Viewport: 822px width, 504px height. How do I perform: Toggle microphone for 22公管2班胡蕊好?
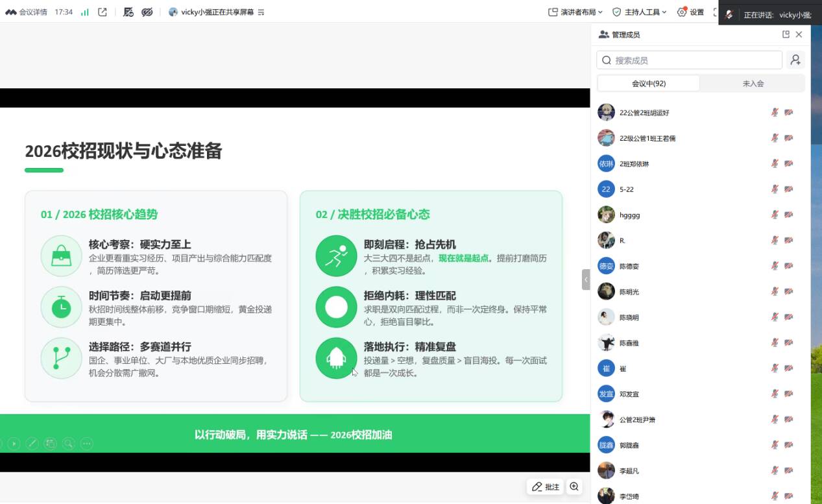tap(774, 112)
